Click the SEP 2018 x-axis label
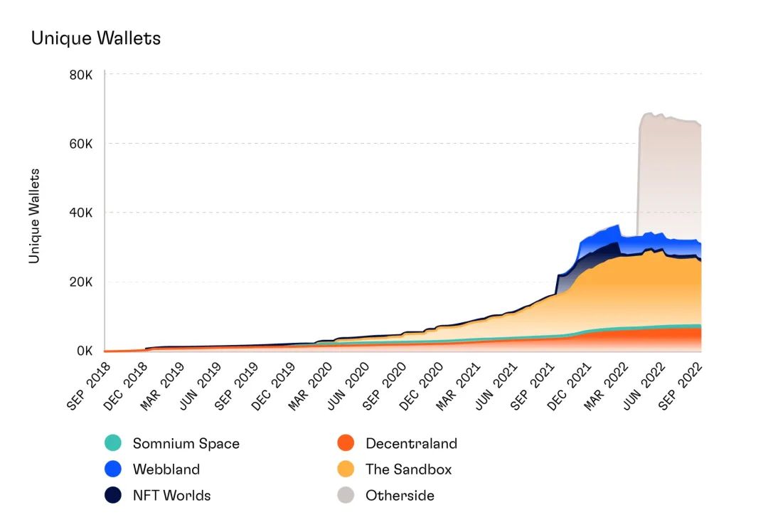The height and width of the screenshot is (532, 768). tap(89, 386)
